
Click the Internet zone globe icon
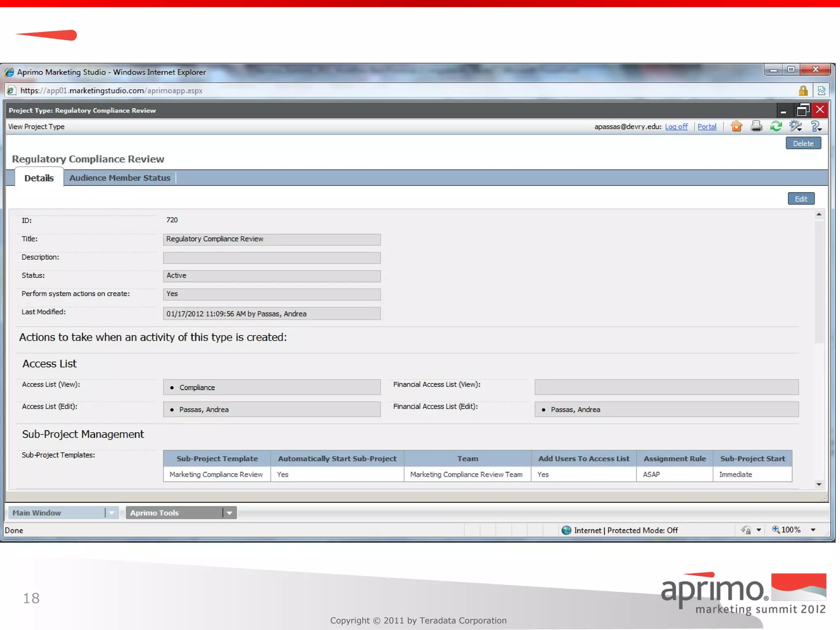566,530
